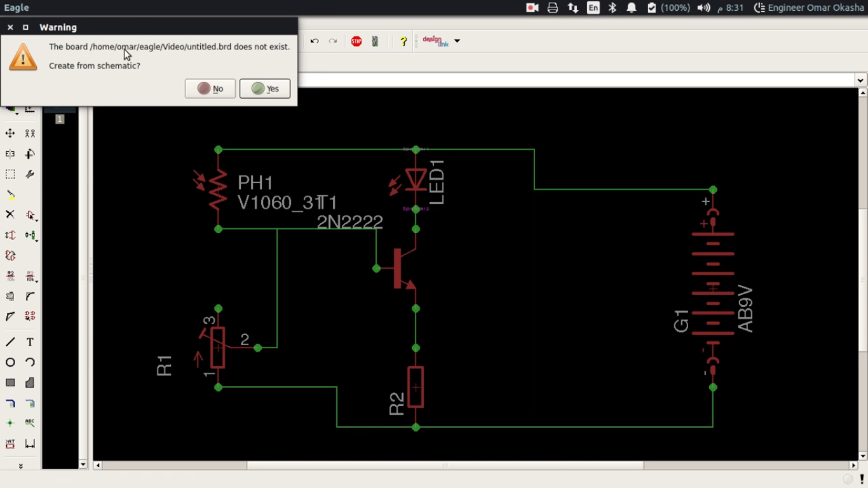Image resolution: width=868 pixels, height=488 pixels.
Task: Select the Replace part tool
Action: tap(30, 235)
